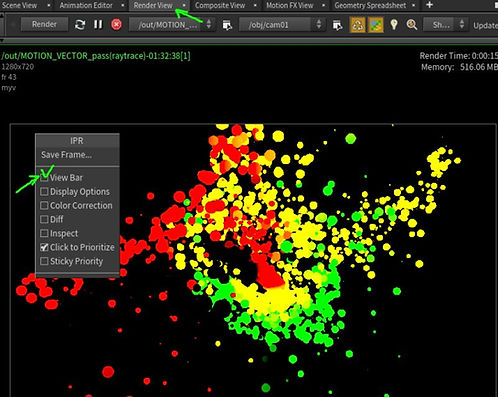
Task: Click the light bulb icon in toolbar
Action: coord(394,25)
